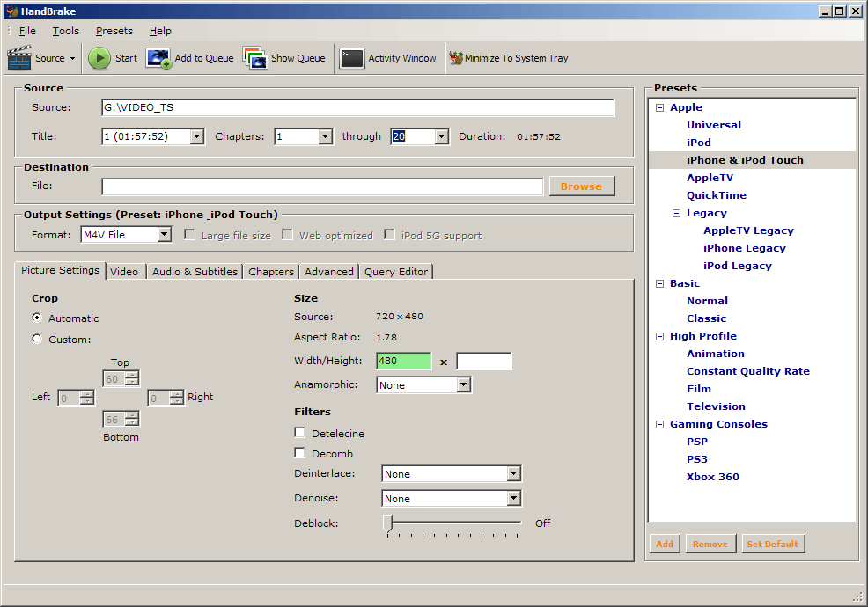The height and width of the screenshot is (607, 868).
Task: Click Minimize To System Tray icon
Action: 456,58
